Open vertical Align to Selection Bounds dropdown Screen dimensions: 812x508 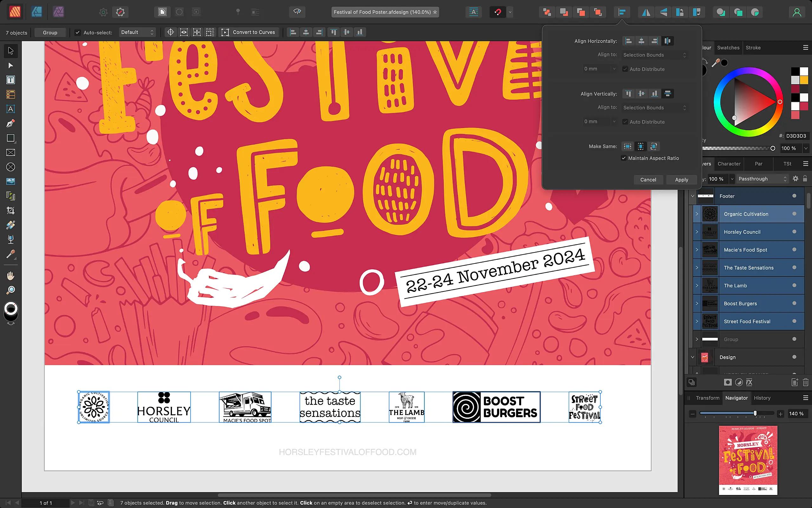coord(654,108)
